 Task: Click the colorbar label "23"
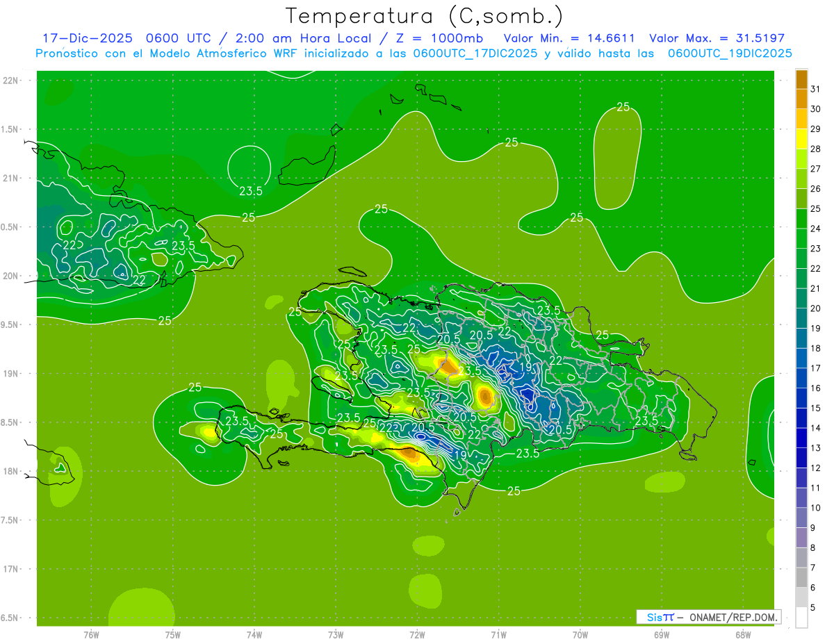click(816, 249)
